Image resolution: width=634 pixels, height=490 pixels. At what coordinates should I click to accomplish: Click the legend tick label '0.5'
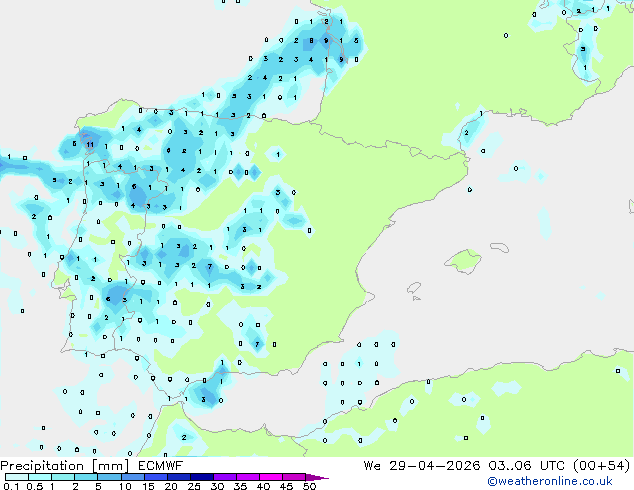(34, 486)
